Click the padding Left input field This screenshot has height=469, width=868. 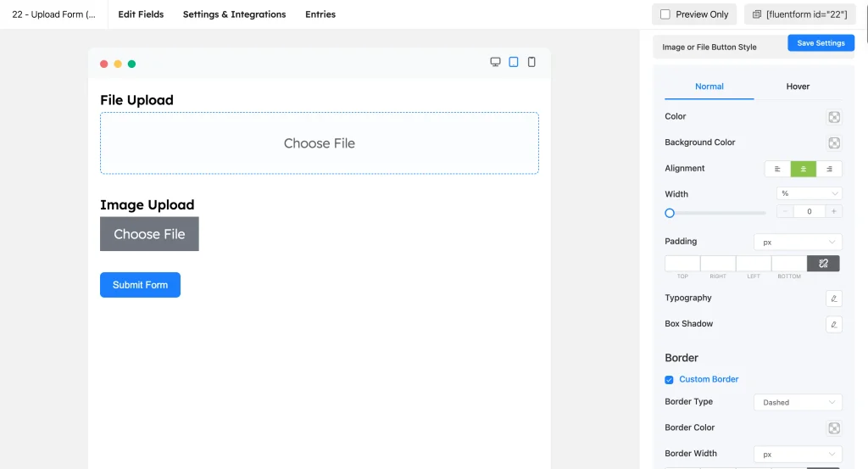[x=754, y=264]
